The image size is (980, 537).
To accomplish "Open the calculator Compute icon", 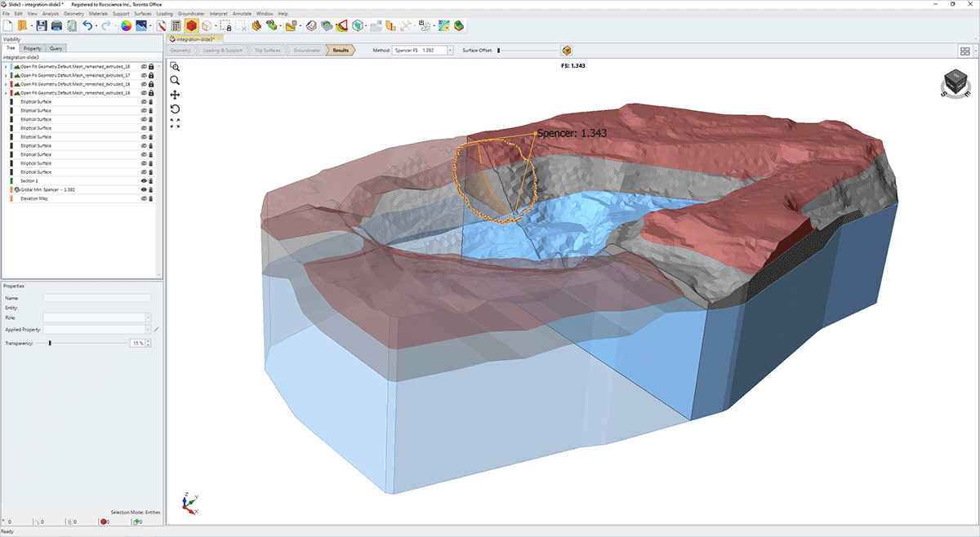I will tap(176, 26).
